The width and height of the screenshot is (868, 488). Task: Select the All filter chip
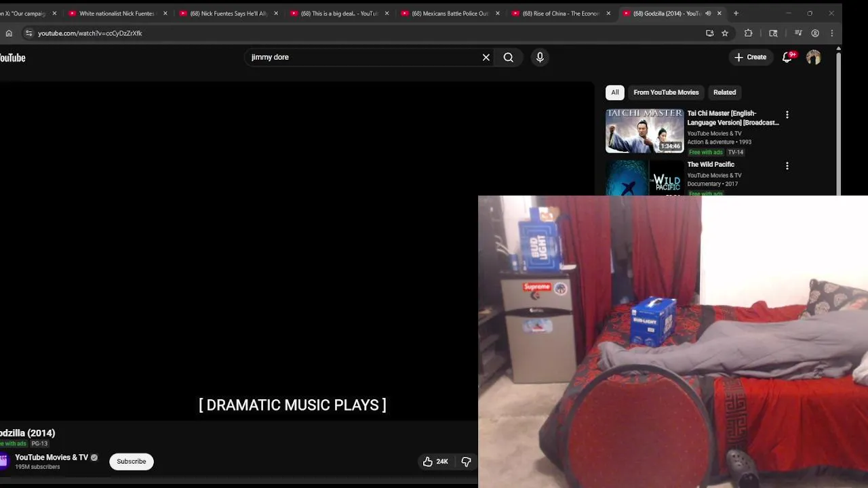point(614,92)
